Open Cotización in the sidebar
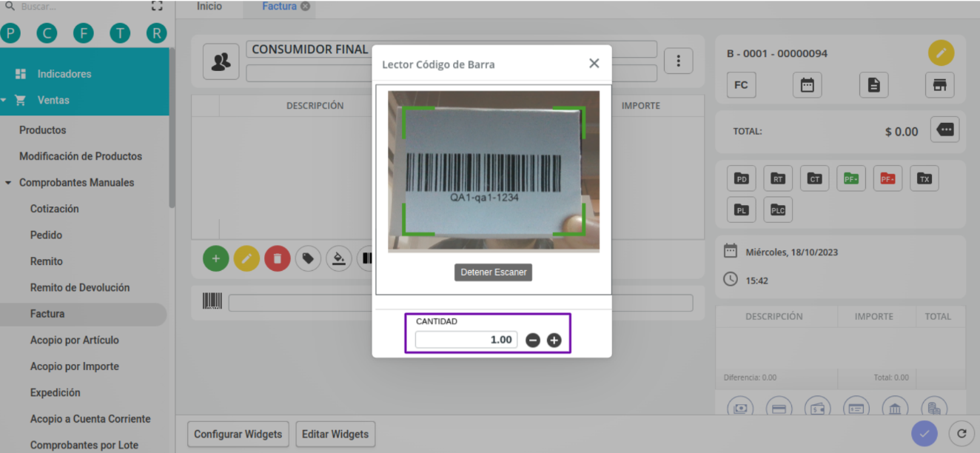 click(54, 209)
